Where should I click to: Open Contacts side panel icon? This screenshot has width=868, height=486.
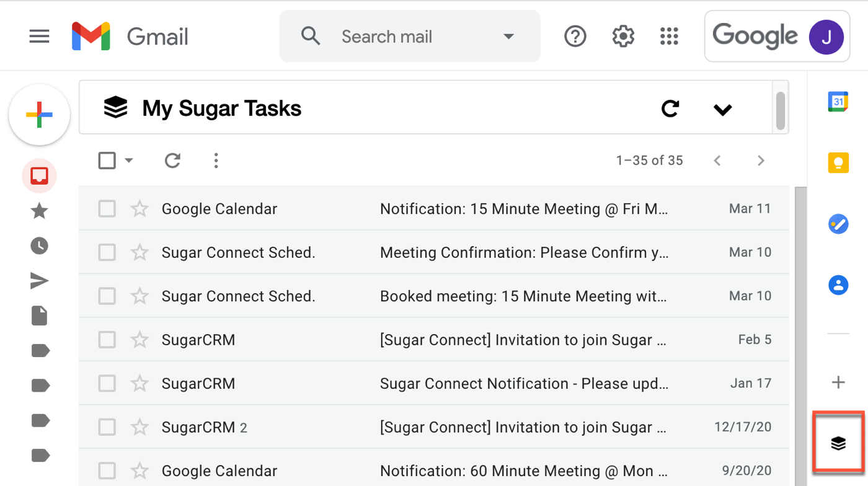pos(838,285)
